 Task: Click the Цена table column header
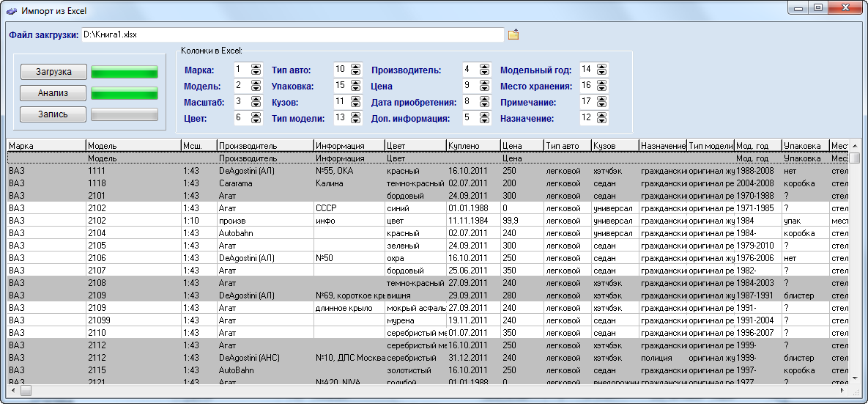point(522,146)
